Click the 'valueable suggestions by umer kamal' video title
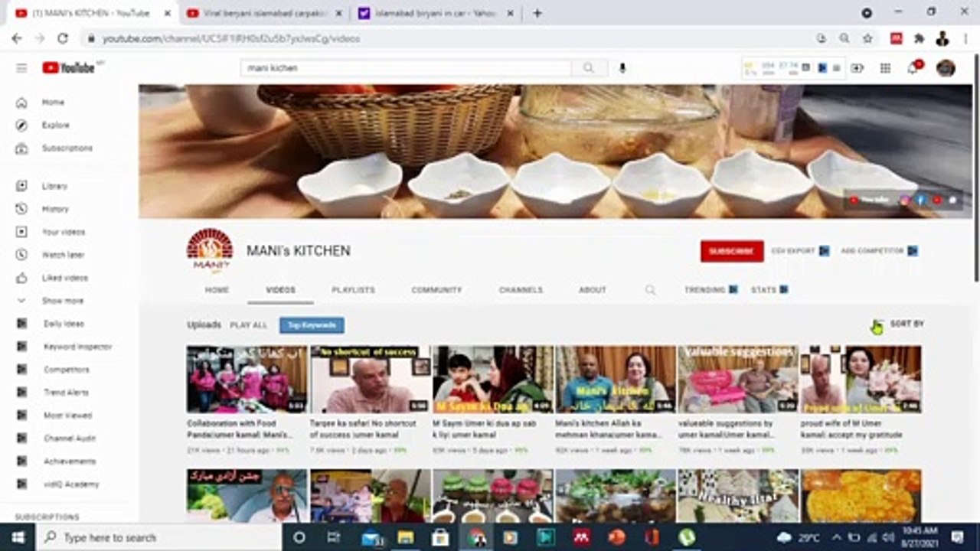 (x=727, y=429)
